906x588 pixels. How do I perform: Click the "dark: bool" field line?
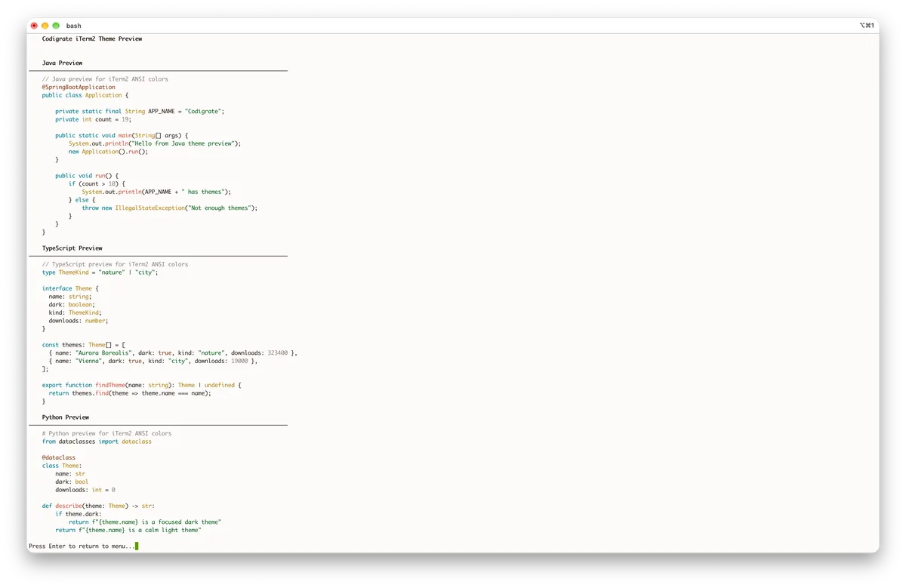point(72,482)
